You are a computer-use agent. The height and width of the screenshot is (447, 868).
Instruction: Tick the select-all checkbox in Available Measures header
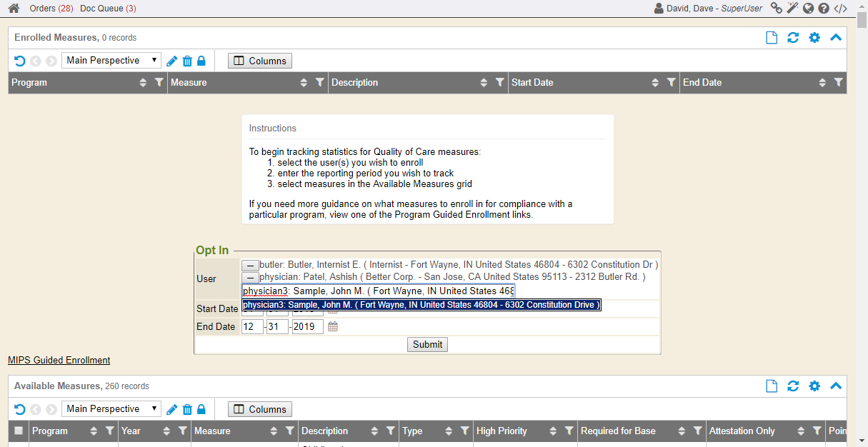pyautogui.click(x=19, y=431)
